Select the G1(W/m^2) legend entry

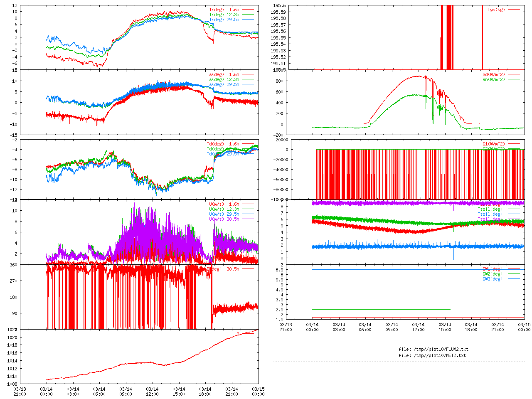(493, 144)
